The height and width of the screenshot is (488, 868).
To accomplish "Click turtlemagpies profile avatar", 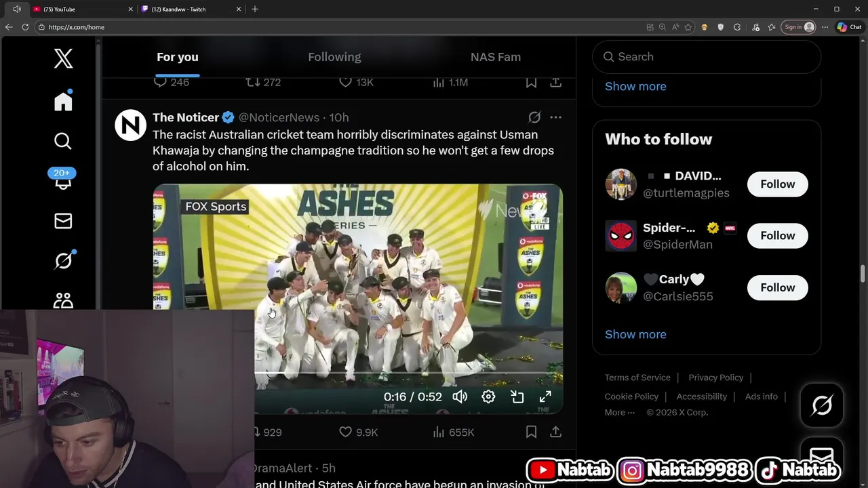I will tap(620, 184).
